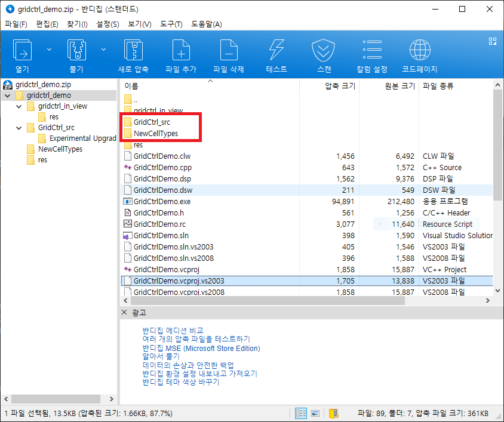This screenshot has height=422, width=504.
Task: Toggle toolbar layout grid icon at top right
Action: pos(493,41)
